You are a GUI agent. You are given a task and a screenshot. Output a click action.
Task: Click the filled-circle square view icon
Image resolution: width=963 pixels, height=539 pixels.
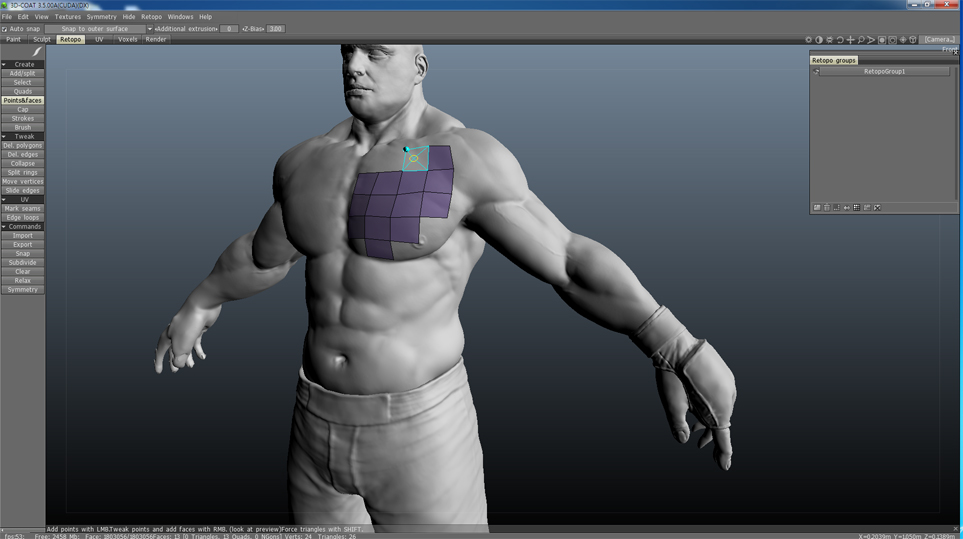tap(882, 39)
